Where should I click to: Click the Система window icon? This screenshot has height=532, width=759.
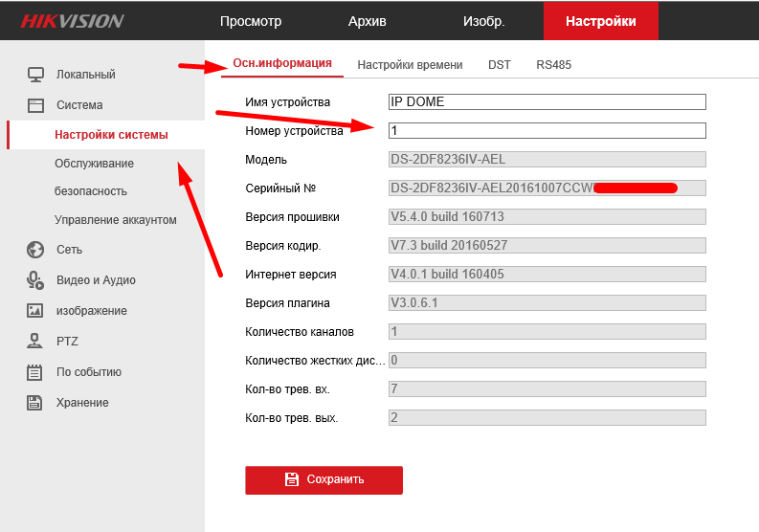[35, 105]
